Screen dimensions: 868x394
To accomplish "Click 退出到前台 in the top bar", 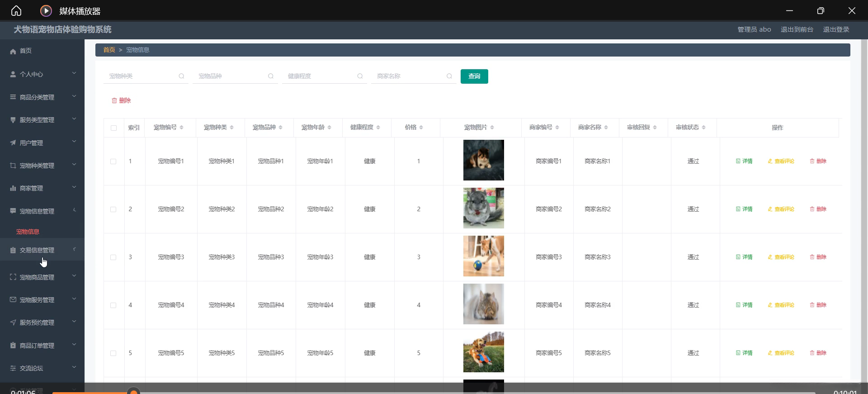I will [797, 29].
